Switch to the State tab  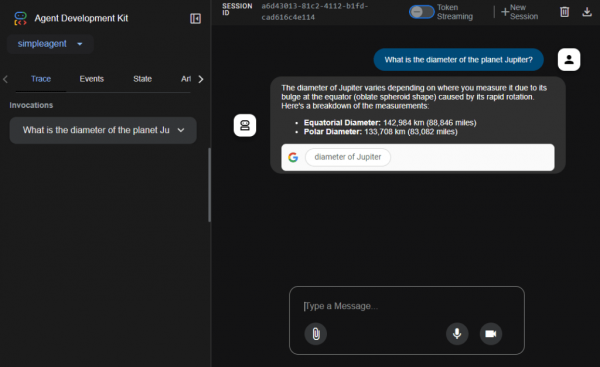pyautogui.click(x=142, y=79)
